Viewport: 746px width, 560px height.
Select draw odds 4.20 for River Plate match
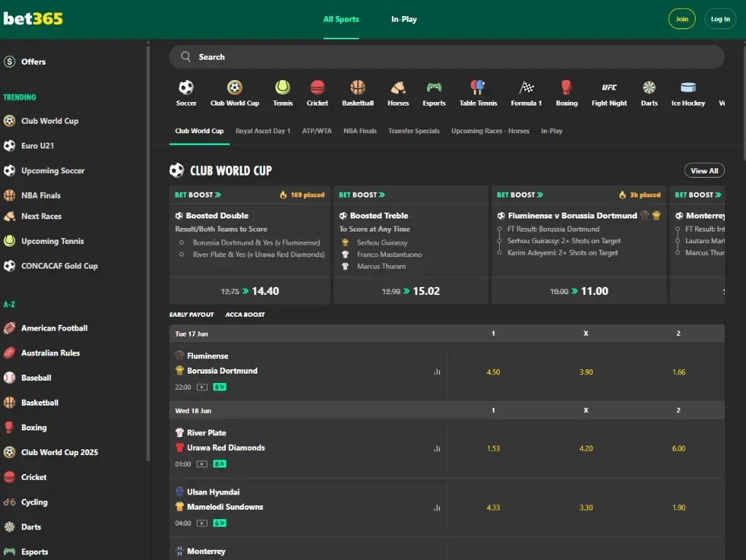point(586,449)
